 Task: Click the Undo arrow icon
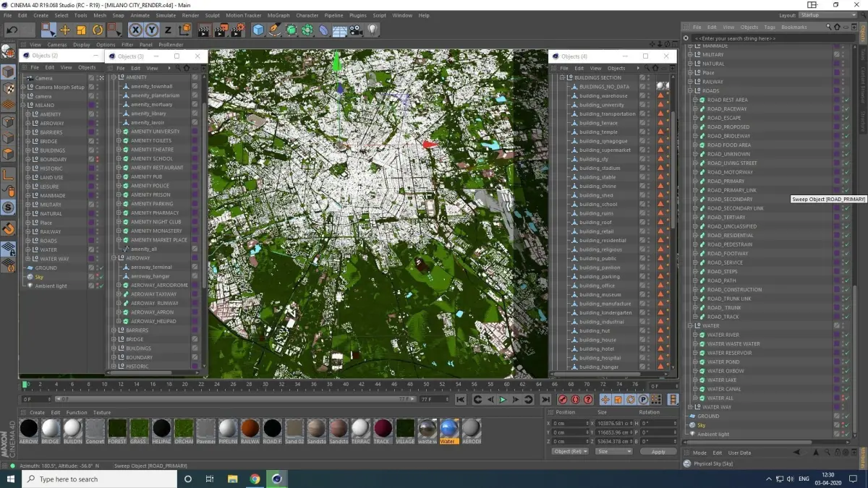(x=12, y=30)
